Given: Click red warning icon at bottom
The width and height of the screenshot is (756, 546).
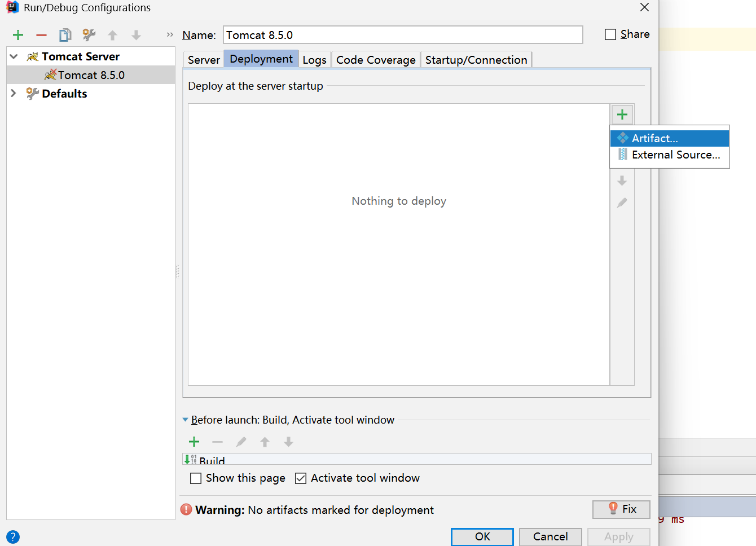Looking at the screenshot, I should tap(186, 509).
